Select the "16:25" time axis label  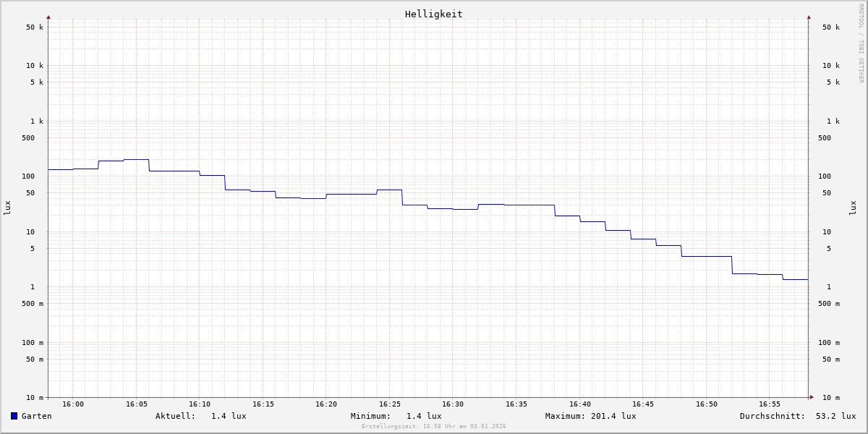pyautogui.click(x=390, y=404)
